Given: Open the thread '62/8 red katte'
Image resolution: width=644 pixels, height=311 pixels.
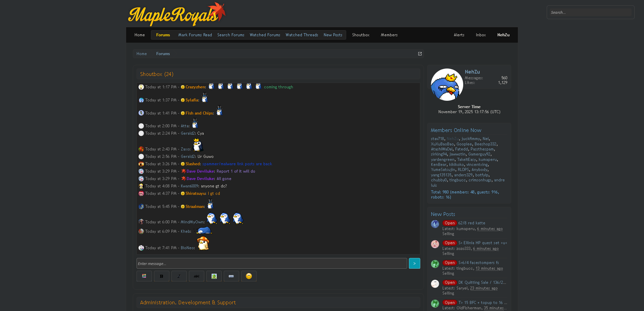Looking at the screenshot, I should 471,223.
